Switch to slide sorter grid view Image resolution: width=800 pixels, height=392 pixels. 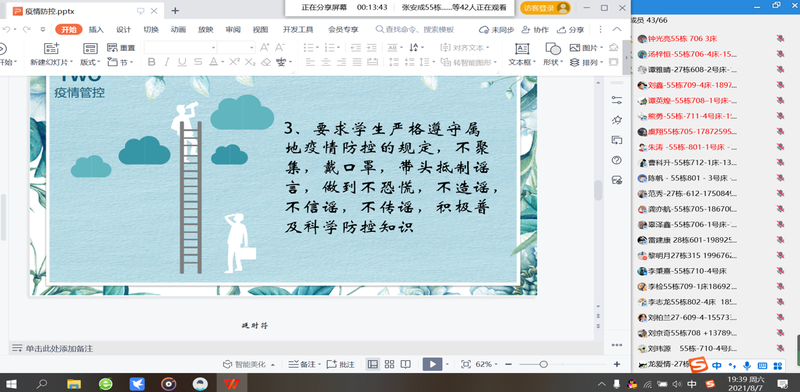pos(389,364)
